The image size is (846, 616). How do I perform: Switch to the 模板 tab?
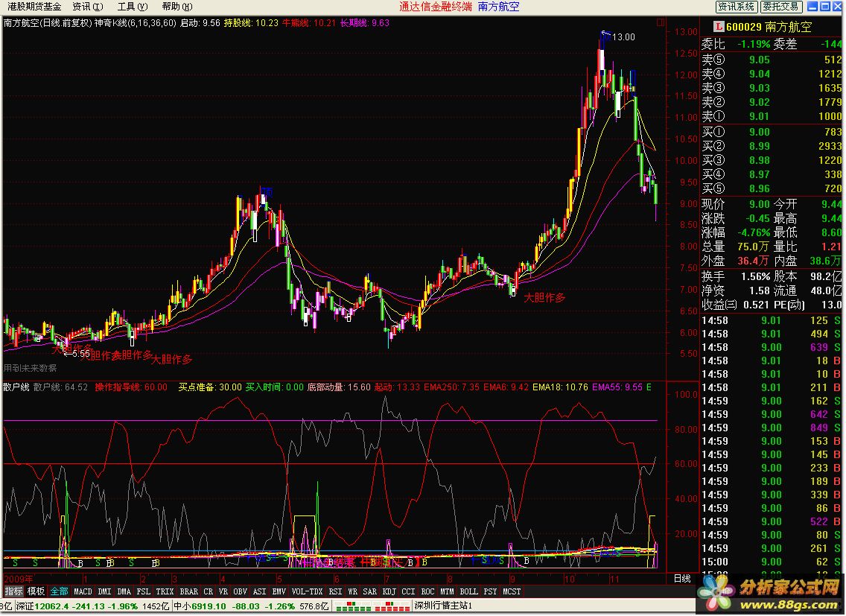[x=36, y=591]
